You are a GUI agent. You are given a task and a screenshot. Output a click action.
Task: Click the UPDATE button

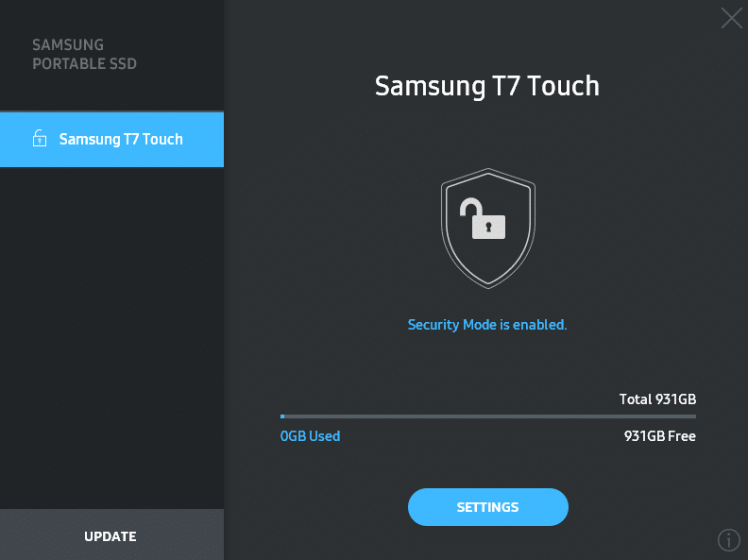coord(111,535)
